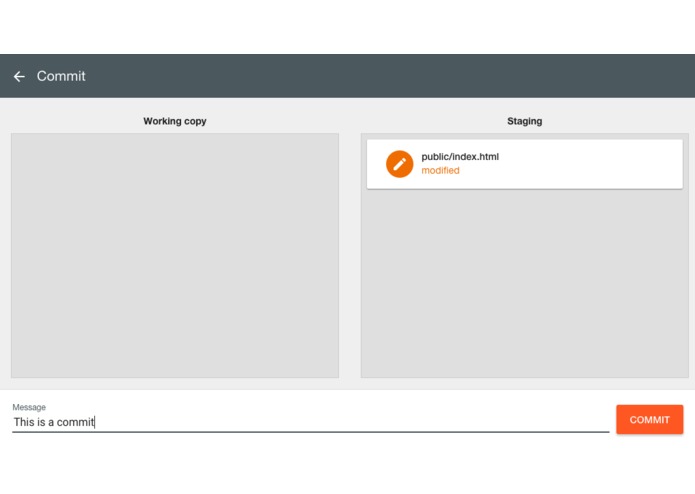
Task: Focus the Message input field
Action: (311, 422)
